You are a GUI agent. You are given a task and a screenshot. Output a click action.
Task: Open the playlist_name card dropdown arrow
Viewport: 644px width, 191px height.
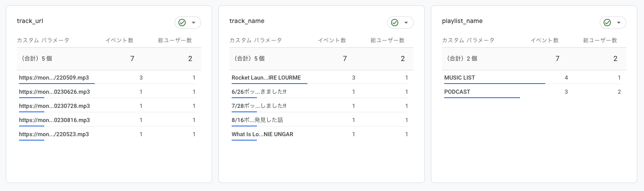click(619, 23)
